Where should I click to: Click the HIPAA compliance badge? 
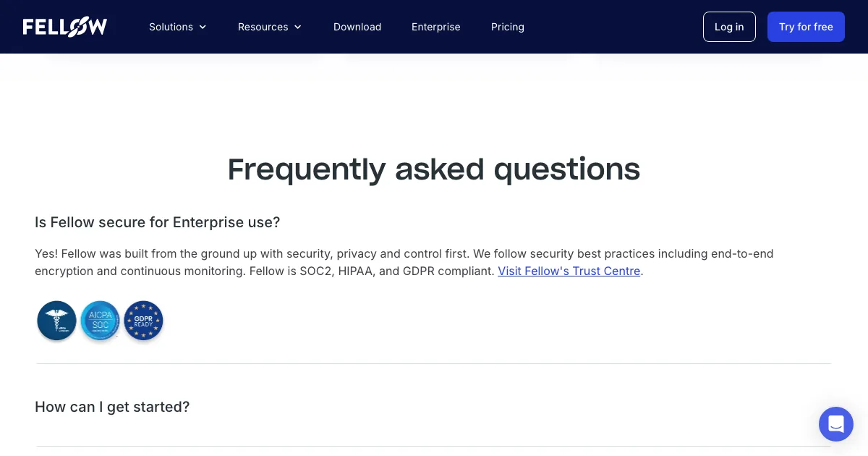[x=56, y=321]
